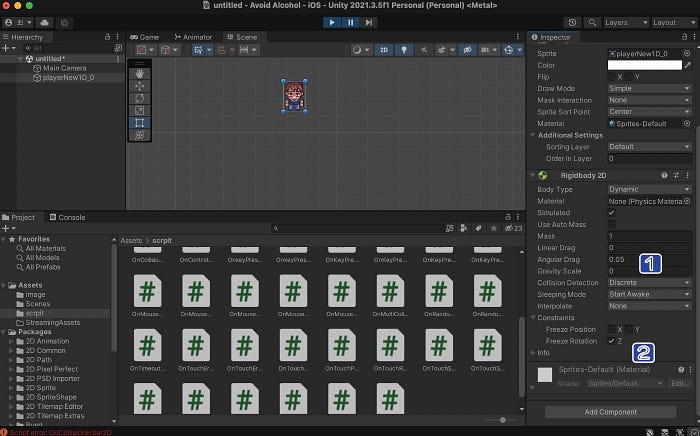Toggle Freeze Rotation Z checkbox
The image size is (700, 436).
coord(612,341)
